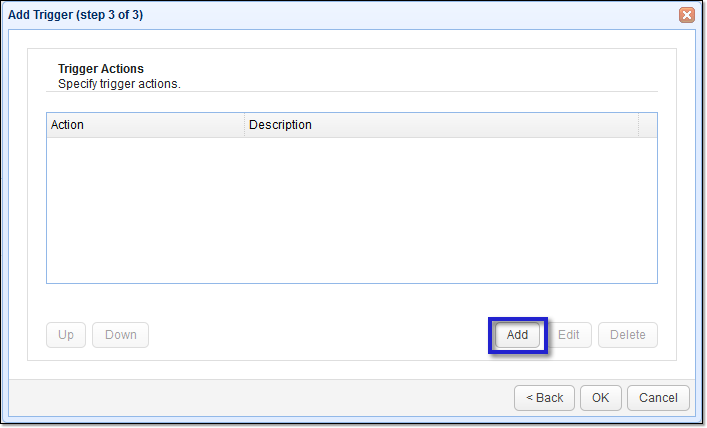Click the Add button to add action

pyautogui.click(x=517, y=335)
